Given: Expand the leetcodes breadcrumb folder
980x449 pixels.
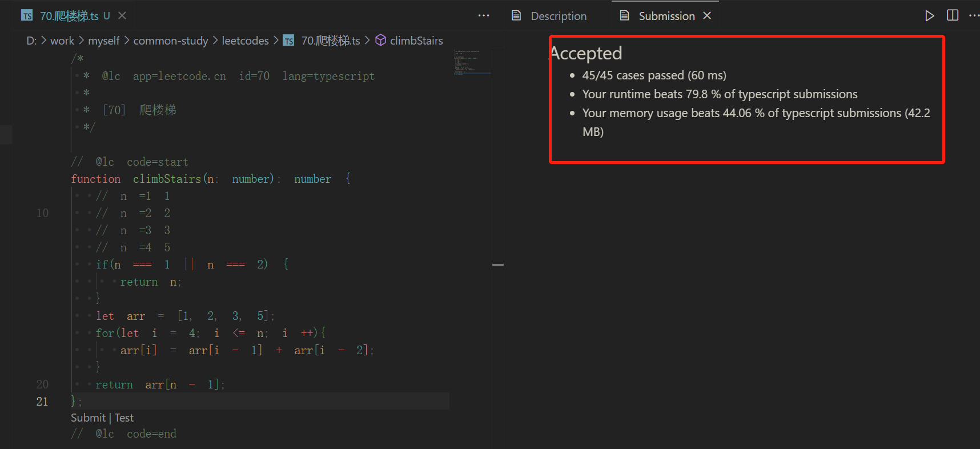Looking at the screenshot, I should tap(245, 41).
